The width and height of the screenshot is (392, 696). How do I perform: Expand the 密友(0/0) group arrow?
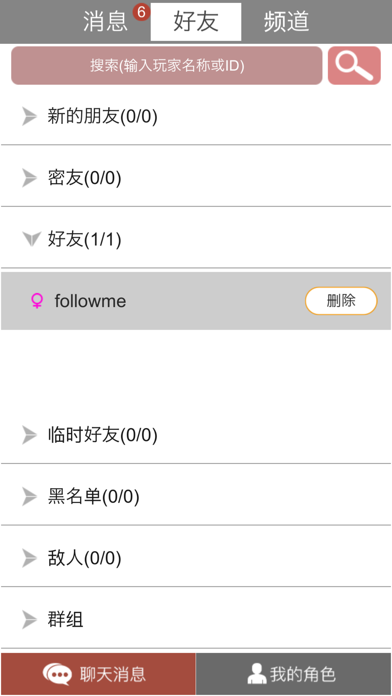tap(29, 178)
